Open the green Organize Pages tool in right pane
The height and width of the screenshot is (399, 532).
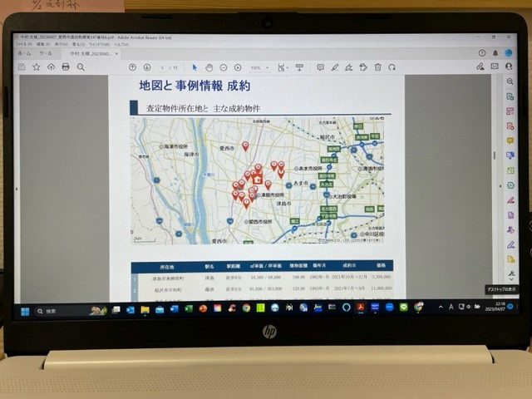[x=510, y=170]
